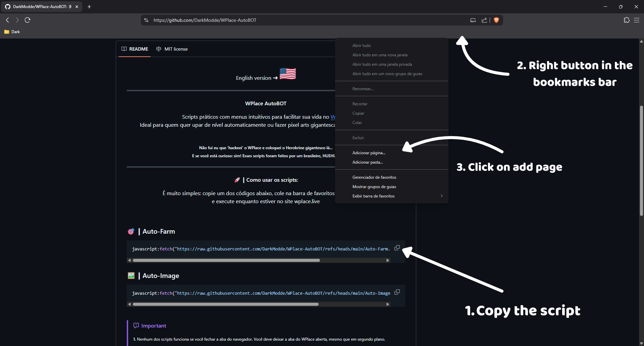644x346 pixels.
Task: Click the Auto-Image heading
Action: 161,276
